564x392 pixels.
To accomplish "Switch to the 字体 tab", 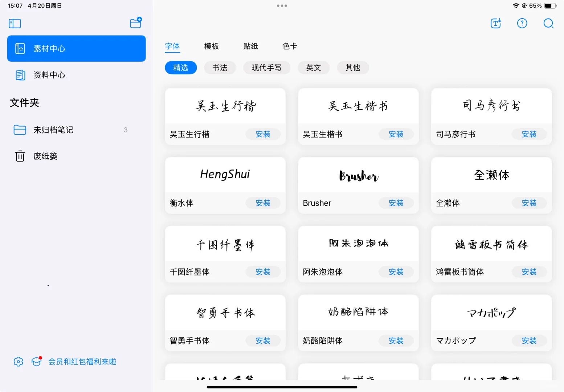I will coord(172,46).
